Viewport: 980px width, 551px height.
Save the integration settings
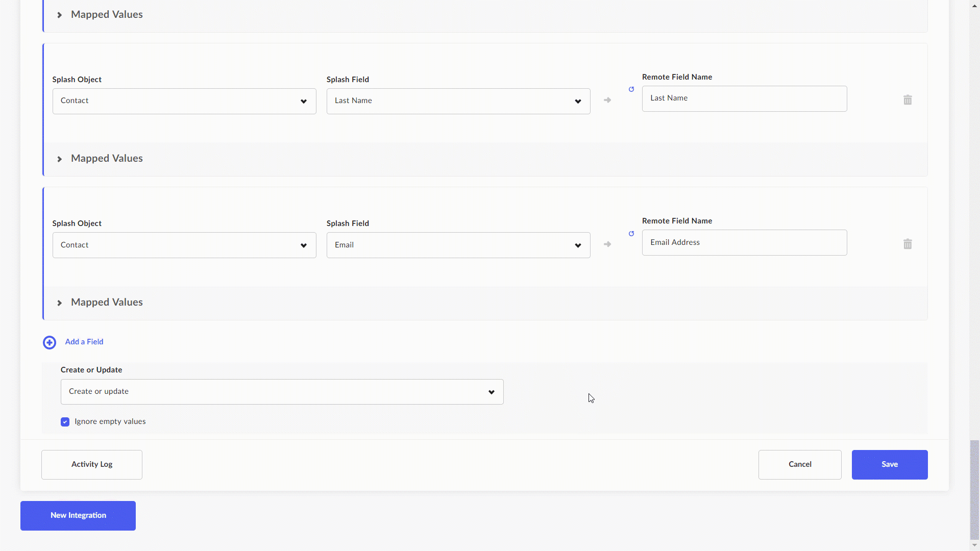coord(890,464)
